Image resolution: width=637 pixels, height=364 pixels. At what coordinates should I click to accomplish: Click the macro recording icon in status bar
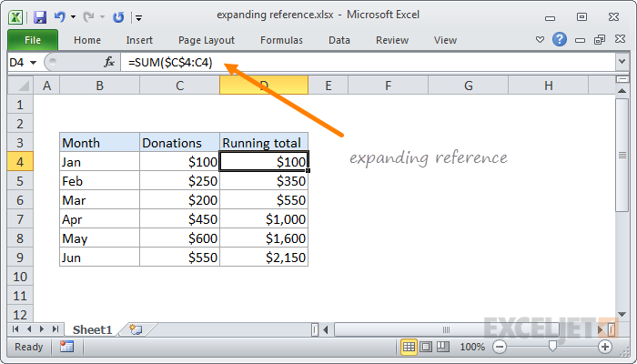coord(67,347)
